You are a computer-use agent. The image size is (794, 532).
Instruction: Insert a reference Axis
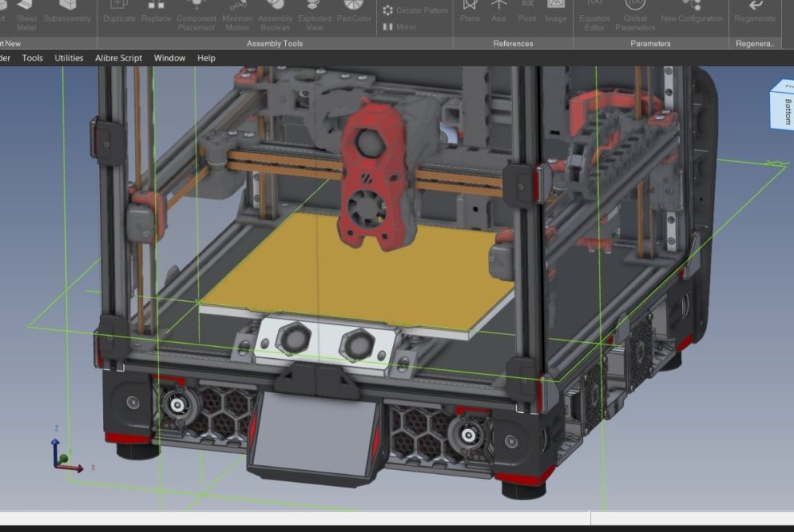tap(499, 12)
